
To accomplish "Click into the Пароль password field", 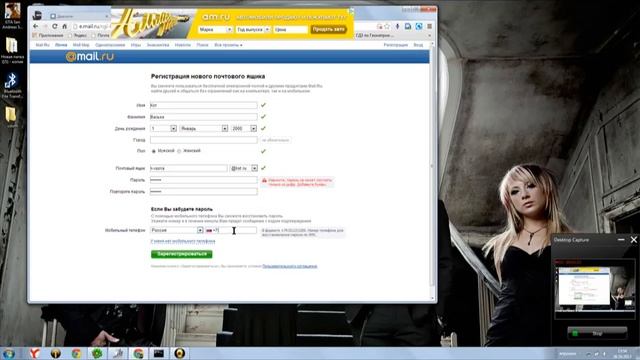I will [203, 180].
